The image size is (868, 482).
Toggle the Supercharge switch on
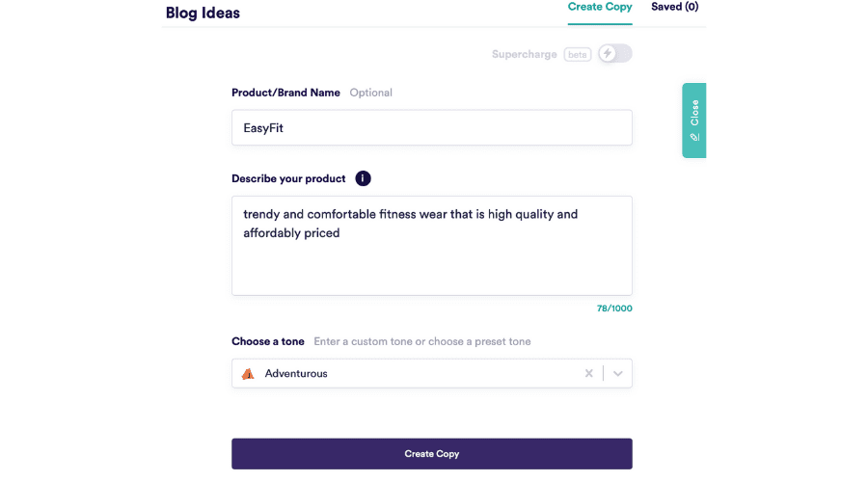click(615, 54)
